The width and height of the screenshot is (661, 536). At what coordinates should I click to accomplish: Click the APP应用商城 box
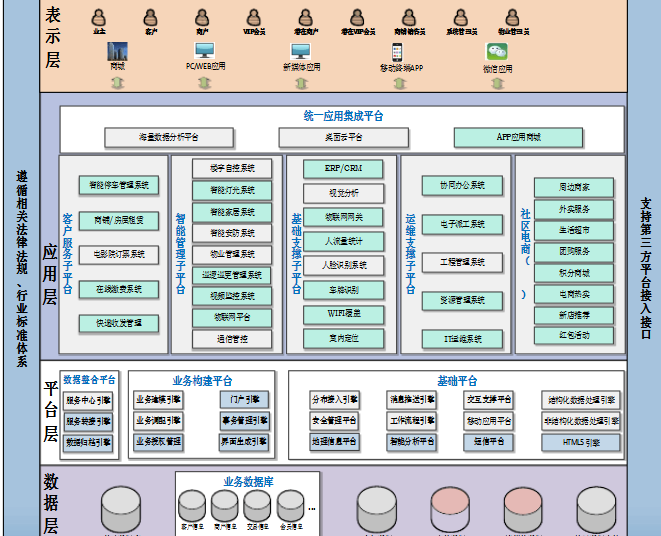518,137
